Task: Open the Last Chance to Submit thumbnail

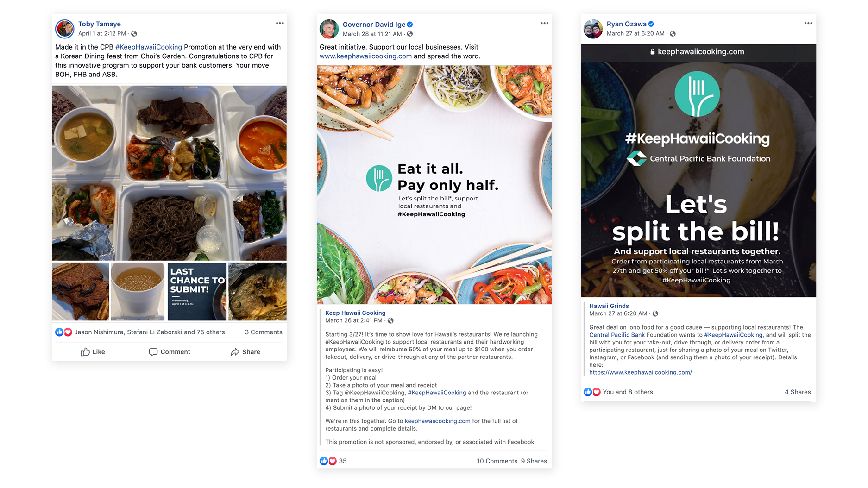Action: coord(197,291)
